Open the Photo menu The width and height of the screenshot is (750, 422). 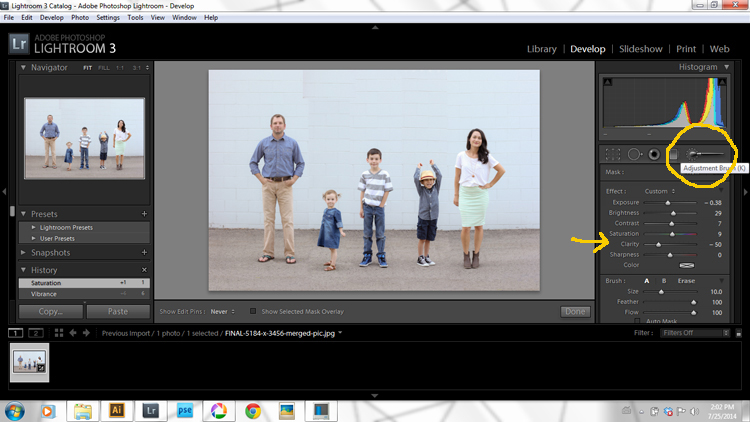click(80, 17)
